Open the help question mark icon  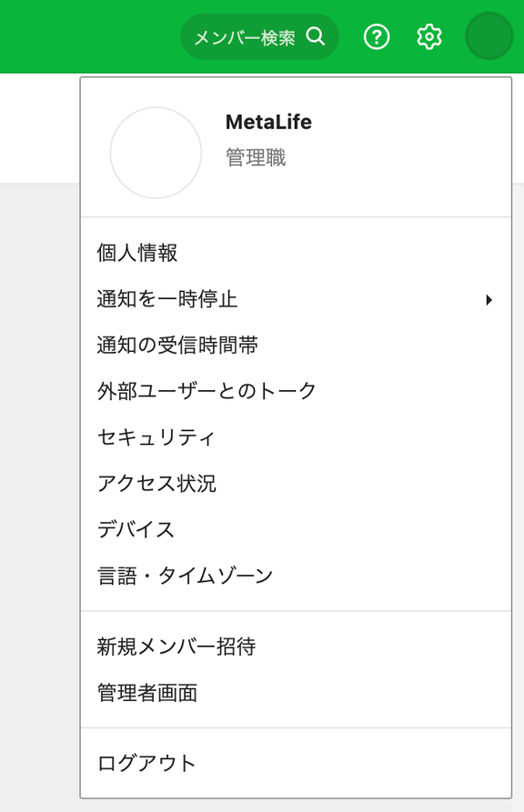377,36
